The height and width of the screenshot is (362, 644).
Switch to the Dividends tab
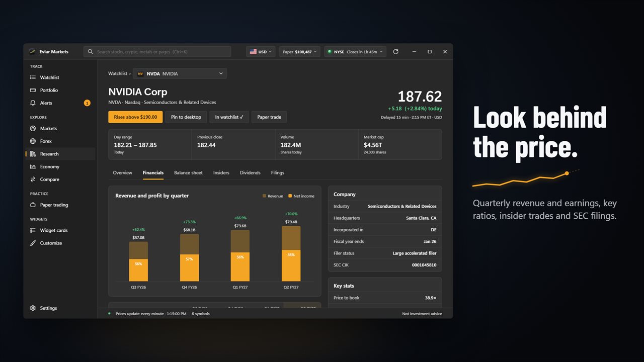250,172
